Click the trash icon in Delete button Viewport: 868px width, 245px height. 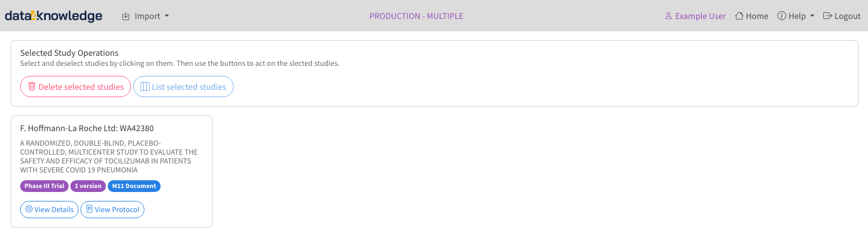32,87
